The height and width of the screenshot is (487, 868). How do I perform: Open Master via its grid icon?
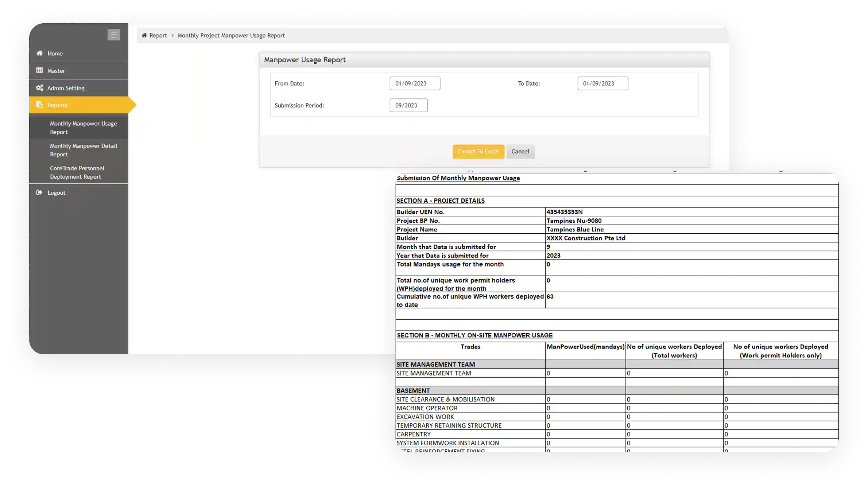tap(40, 70)
